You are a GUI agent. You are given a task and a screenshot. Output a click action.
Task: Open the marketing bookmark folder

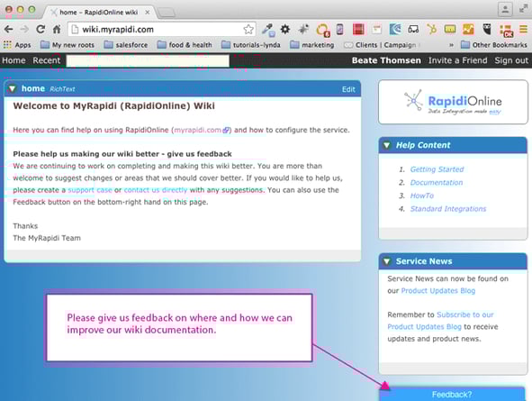(312, 45)
